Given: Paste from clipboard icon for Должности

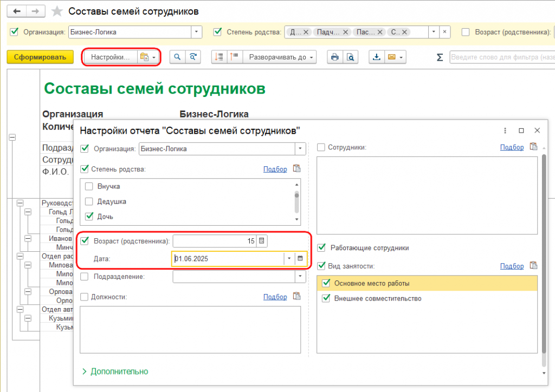Looking at the screenshot, I should click(296, 296).
